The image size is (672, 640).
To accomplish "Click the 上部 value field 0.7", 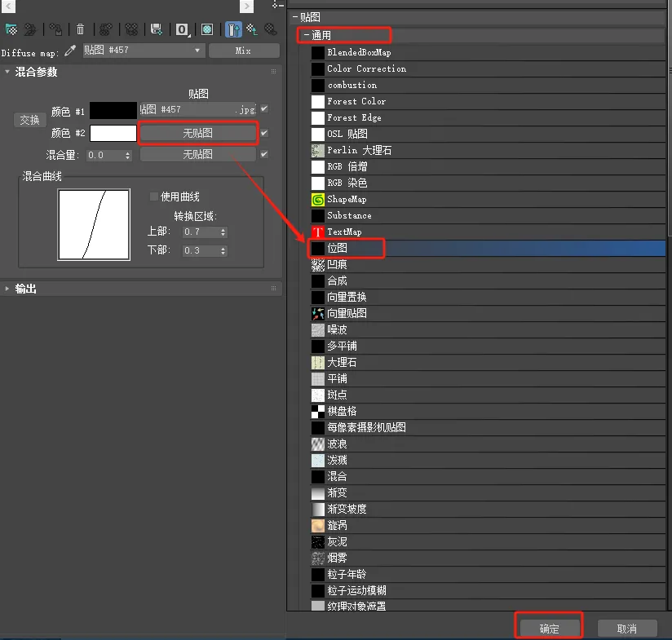I will point(201,232).
